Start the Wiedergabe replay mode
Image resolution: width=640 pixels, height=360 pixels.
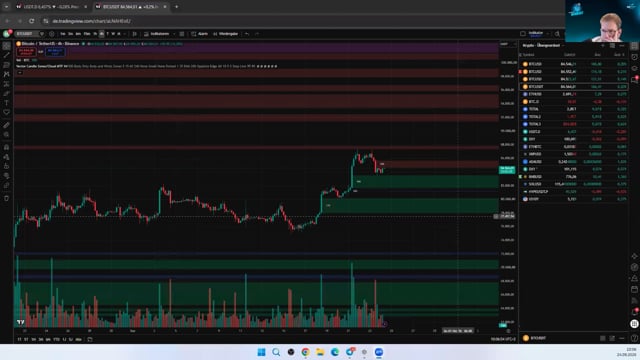click(226, 34)
